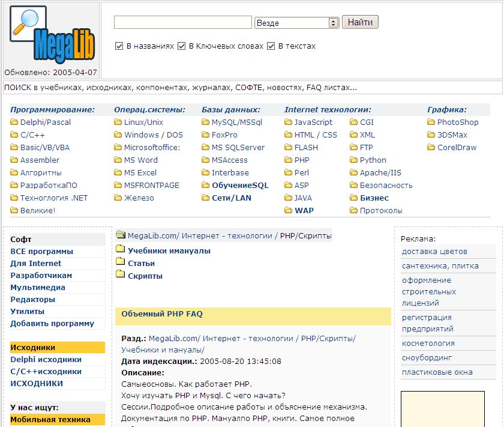Select 'ВСЕ программы' in Софт menu
The height and width of the screenshot is (427, 504).
(41, 252)
